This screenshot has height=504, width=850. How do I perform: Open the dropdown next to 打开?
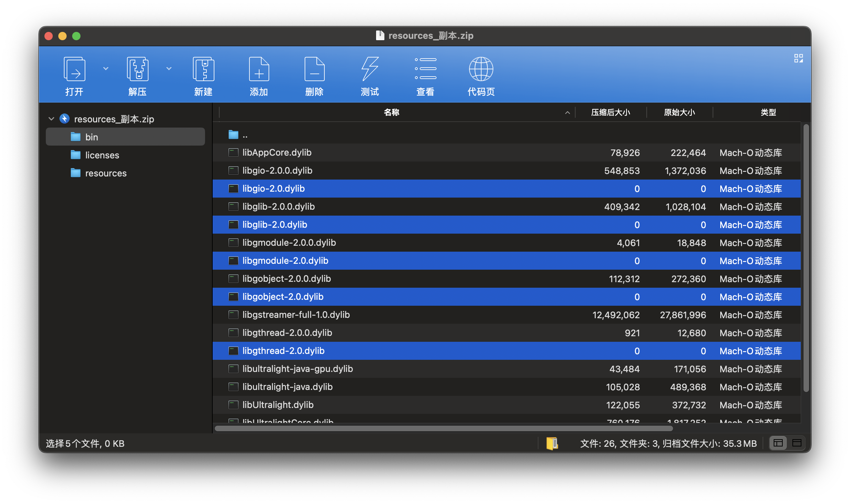(x=105, y=69)
